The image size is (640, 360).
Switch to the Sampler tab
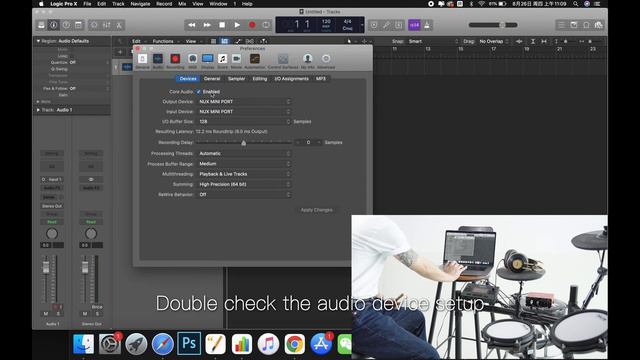point(236,78)
